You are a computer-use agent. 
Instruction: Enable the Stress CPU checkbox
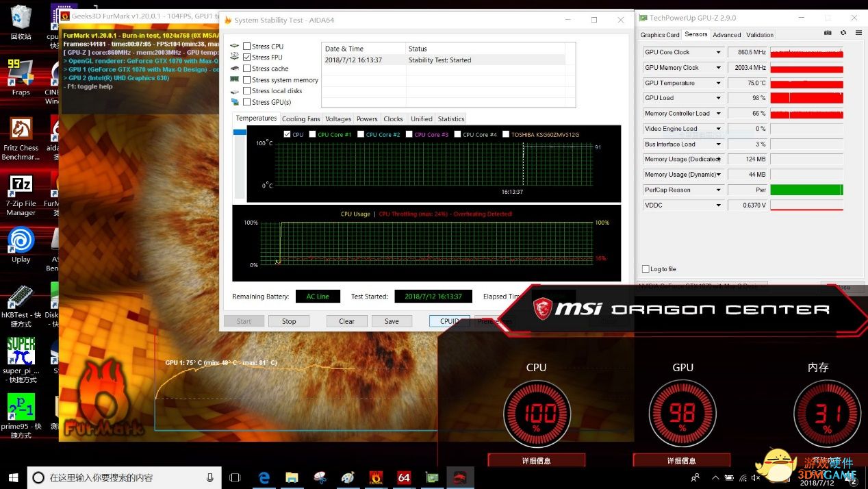[x=246, y=47]
